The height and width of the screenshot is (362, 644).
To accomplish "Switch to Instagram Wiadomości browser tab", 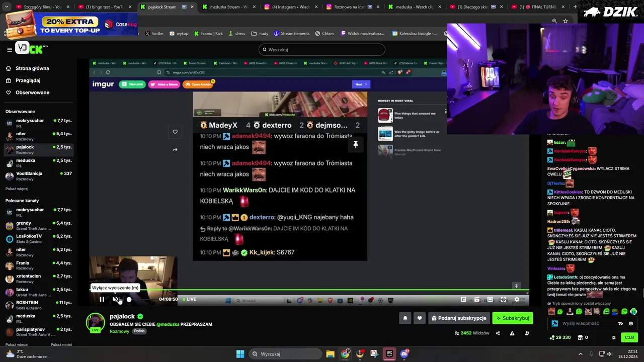I will [x=291, y=7].
